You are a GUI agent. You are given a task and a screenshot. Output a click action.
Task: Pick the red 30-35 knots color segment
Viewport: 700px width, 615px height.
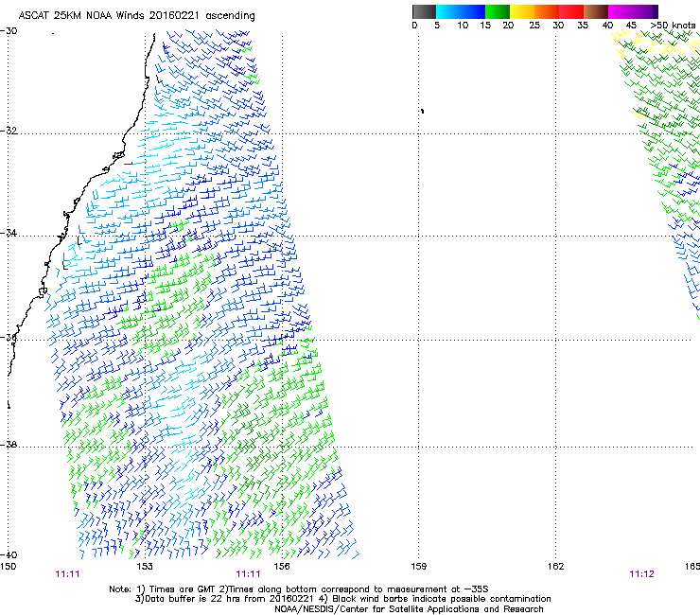(x=571, y=11)
